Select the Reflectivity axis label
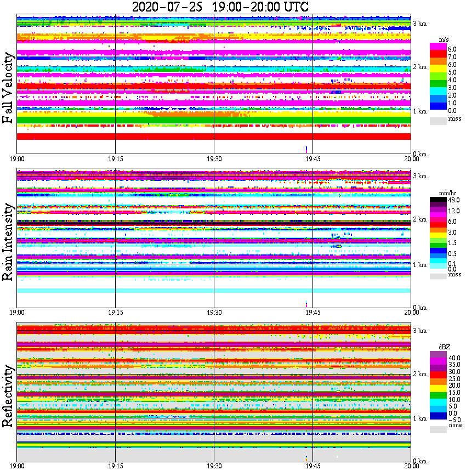The image size is (466, 476). (8, 396)
